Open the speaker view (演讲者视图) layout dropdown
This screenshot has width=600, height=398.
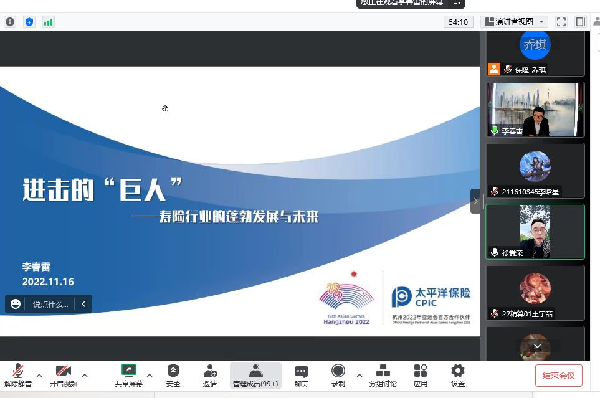(x=514, y=22)
